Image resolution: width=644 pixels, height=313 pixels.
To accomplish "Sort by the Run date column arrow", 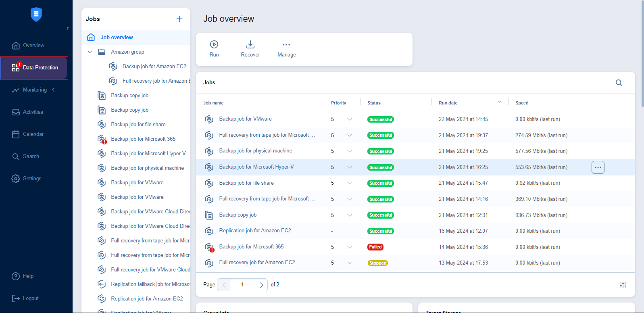I will [499, 102].
